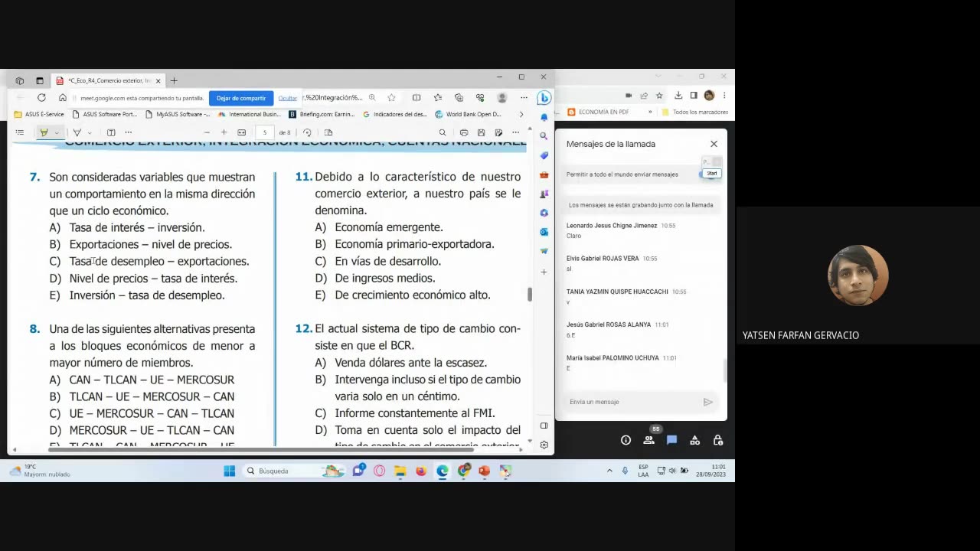Expand the draw tool options arrow
This screenshot has width=980, height=551.
coord(90,132)
